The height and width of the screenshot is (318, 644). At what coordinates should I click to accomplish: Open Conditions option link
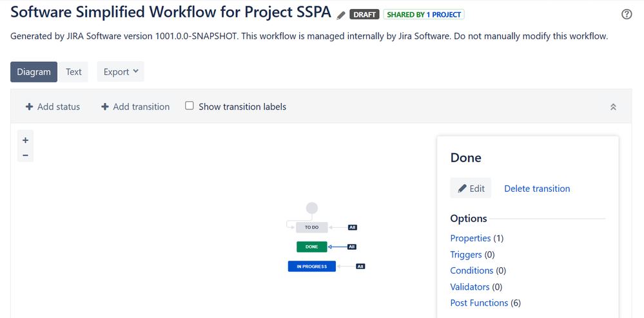[471, 270]
